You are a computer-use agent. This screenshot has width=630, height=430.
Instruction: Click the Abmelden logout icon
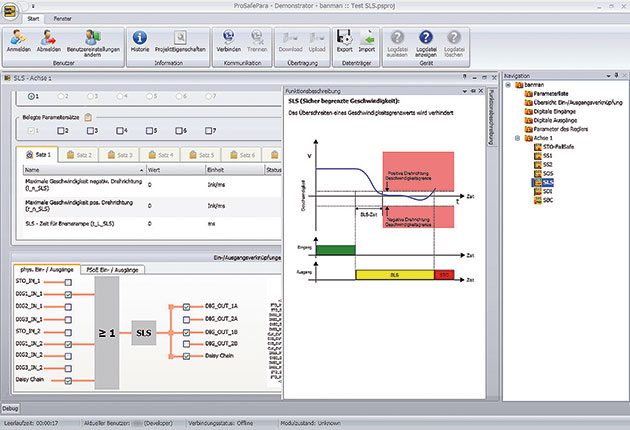(x=50, y=41)
